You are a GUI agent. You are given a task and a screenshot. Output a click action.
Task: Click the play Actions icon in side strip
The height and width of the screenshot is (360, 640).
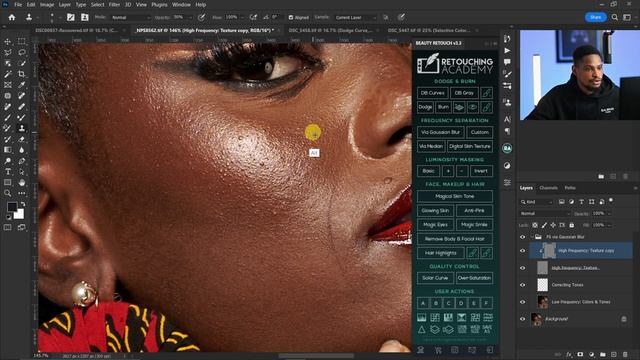pos(507,51)
